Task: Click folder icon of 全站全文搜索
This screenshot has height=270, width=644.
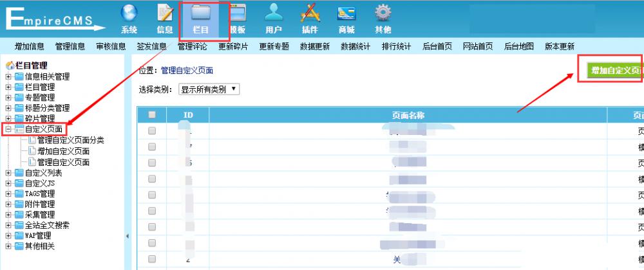Action: (19, 226)
